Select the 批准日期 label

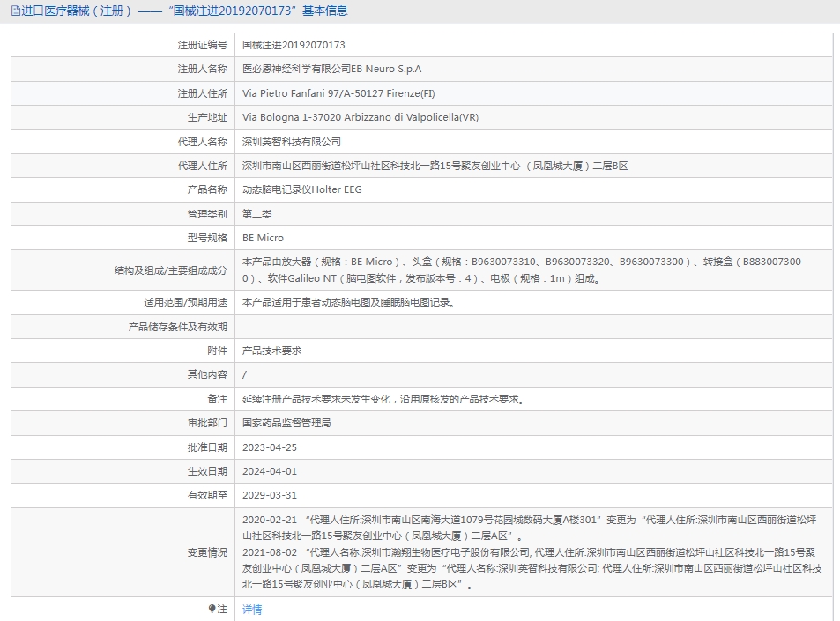(x=207, y=447)
